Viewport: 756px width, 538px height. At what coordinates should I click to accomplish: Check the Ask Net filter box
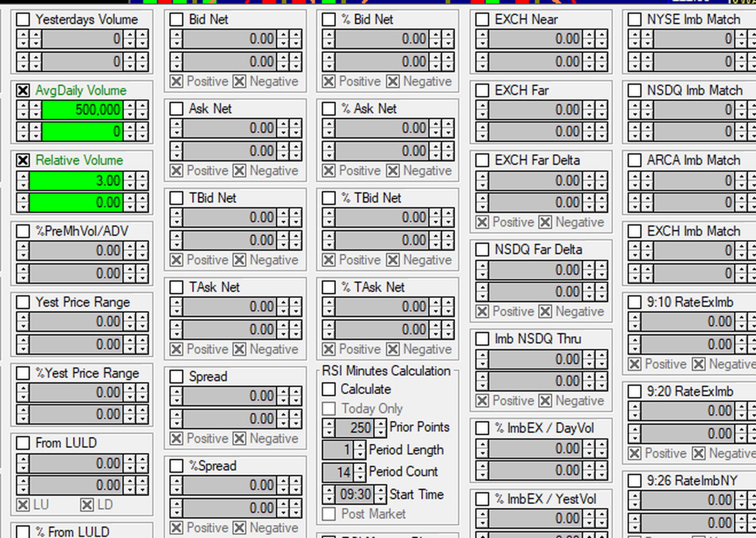pos(176,109)
